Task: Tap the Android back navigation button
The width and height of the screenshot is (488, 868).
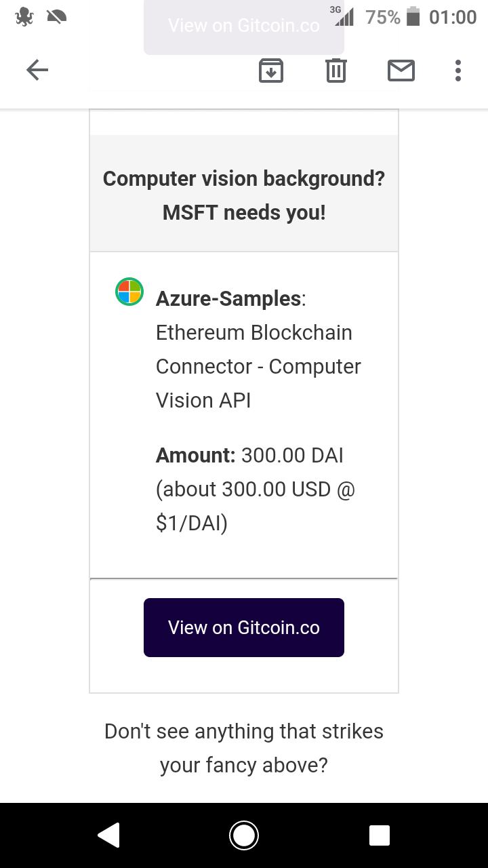Action: (x=108, y=835)
